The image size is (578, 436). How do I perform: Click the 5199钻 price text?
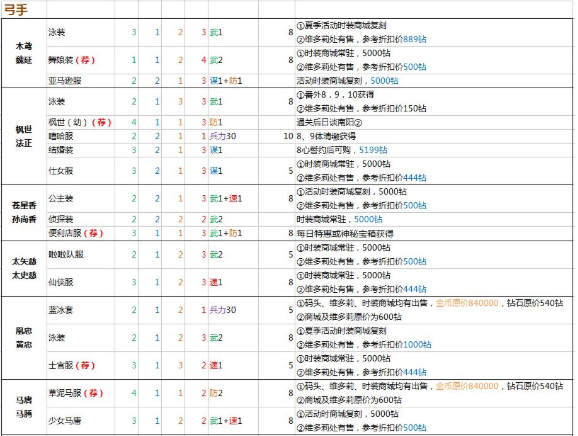(373, 150)
